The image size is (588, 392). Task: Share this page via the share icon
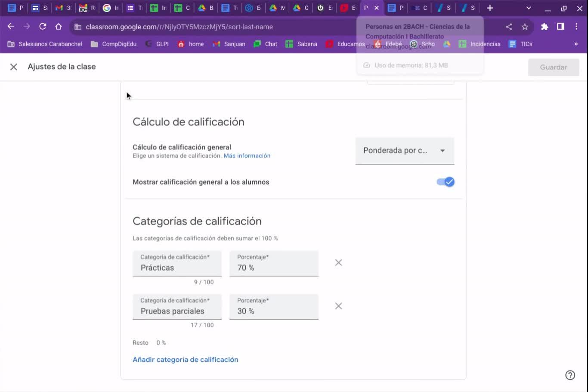pos(509,27)
